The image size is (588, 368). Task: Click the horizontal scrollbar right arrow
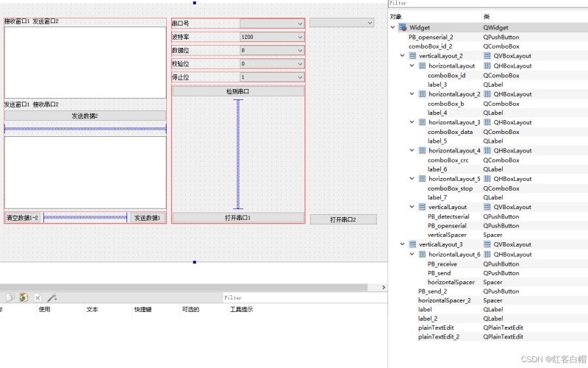pos(383,287)
